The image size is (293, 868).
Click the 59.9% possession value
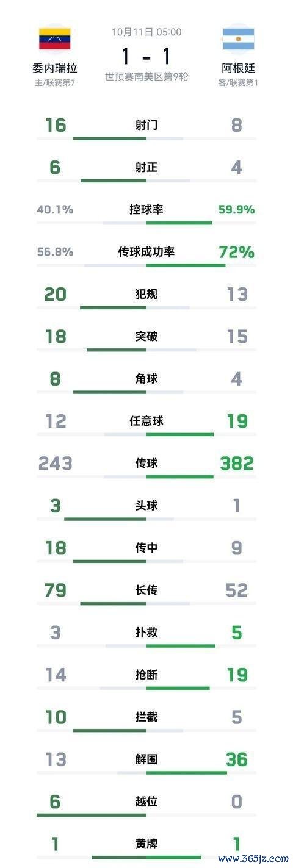[x=236, y=210]
